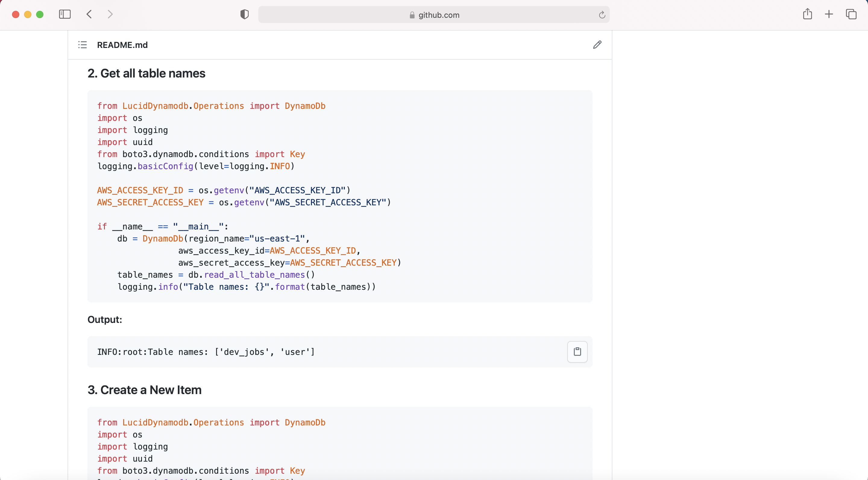Toggle the Safari sidebar panel
Image resolution: width=868 pixels, height=480 pixels.
[65, 14]
